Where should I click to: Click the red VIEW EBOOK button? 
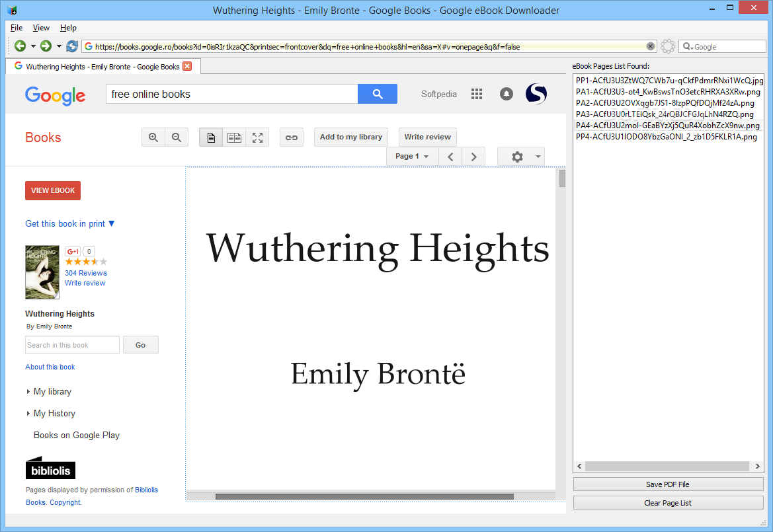click(x=53, y=190)
